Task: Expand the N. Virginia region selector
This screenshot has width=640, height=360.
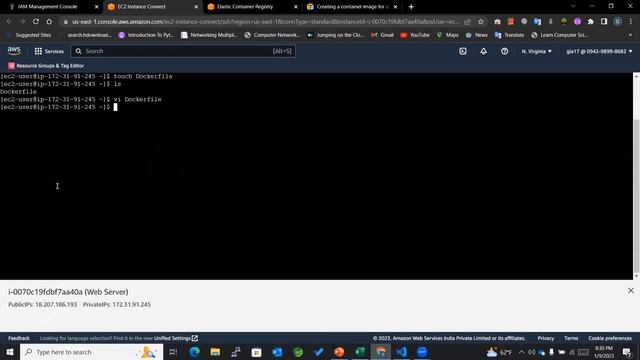Action: pos(536,51)
